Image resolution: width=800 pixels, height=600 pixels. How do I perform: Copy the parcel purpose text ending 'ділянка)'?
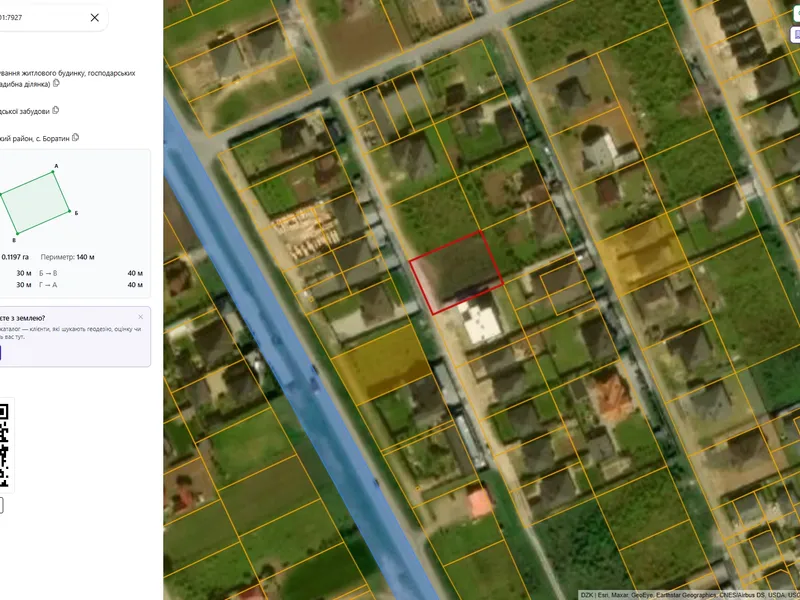pos(56,83)
